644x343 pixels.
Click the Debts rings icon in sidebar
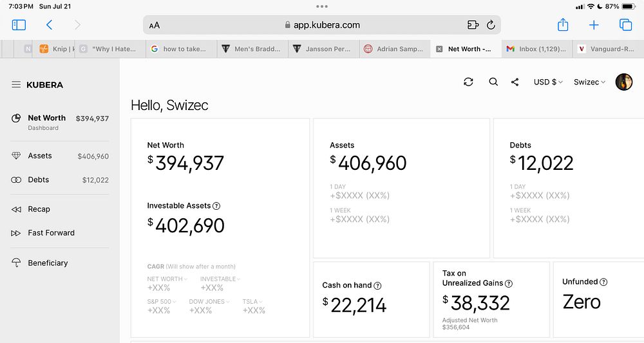tap(16, 180)
